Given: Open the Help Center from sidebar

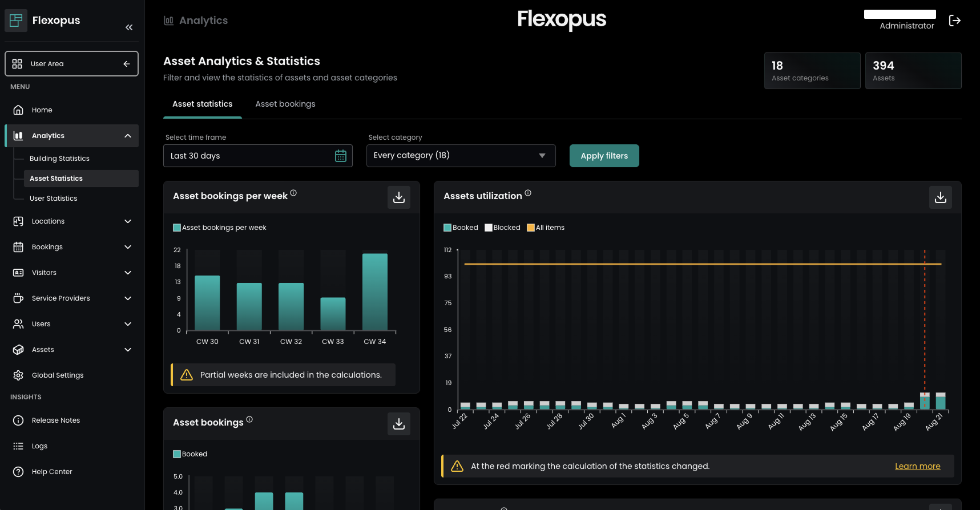Looking at the screenshot, I should tap(51, 472).
